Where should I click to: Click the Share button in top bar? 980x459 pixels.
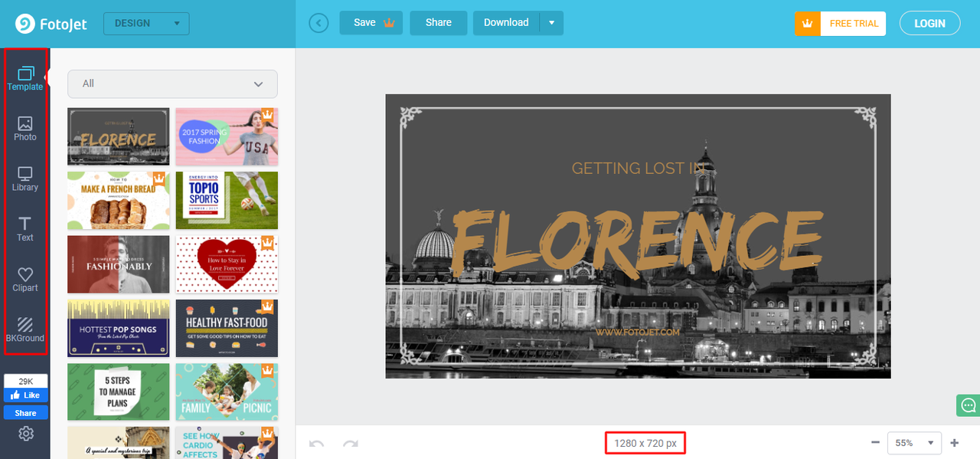(x=439, y=23)
